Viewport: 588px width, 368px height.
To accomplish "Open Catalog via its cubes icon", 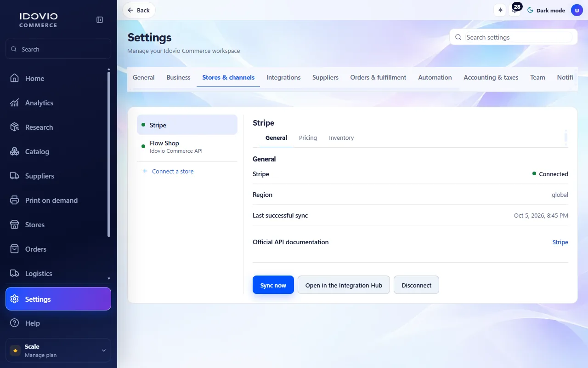I will 15,151.
